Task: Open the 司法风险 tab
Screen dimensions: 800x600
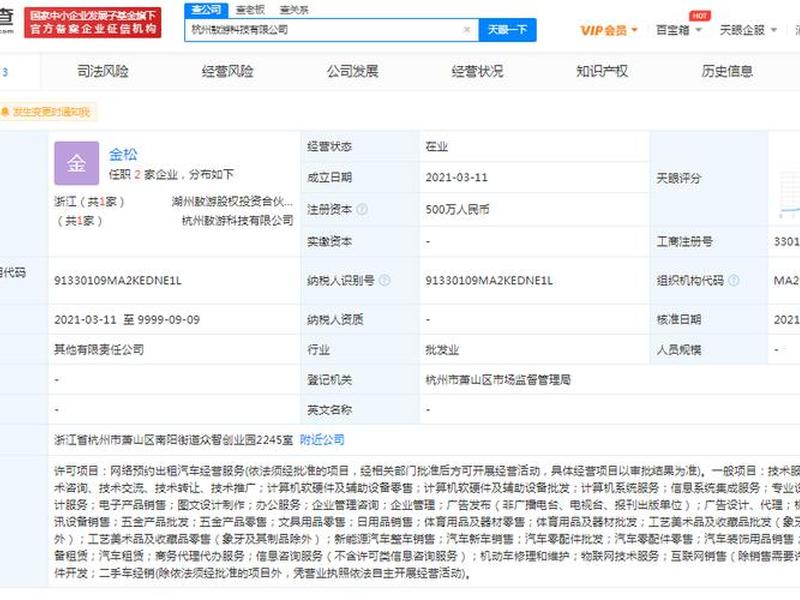Action: (103, 71)
